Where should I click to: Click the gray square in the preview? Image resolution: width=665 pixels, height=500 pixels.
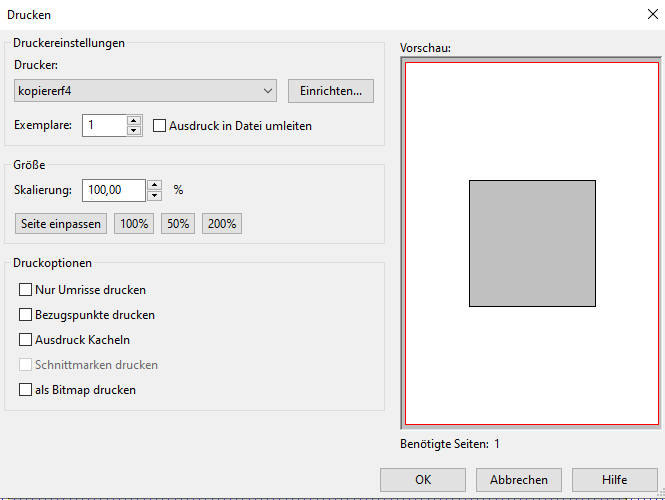click(x=532, y=243)
